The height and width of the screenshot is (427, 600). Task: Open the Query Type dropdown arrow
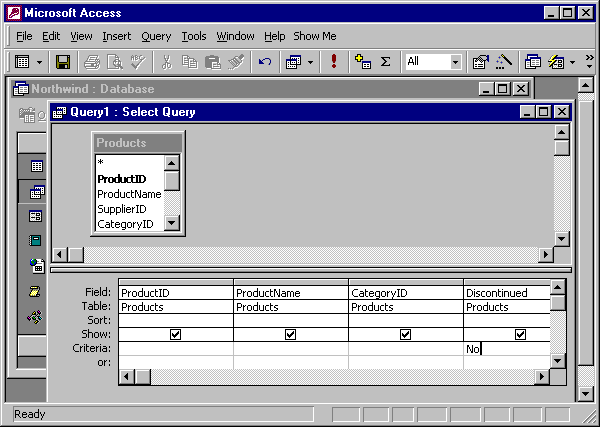pyautogui.click(x=310, y=62)
